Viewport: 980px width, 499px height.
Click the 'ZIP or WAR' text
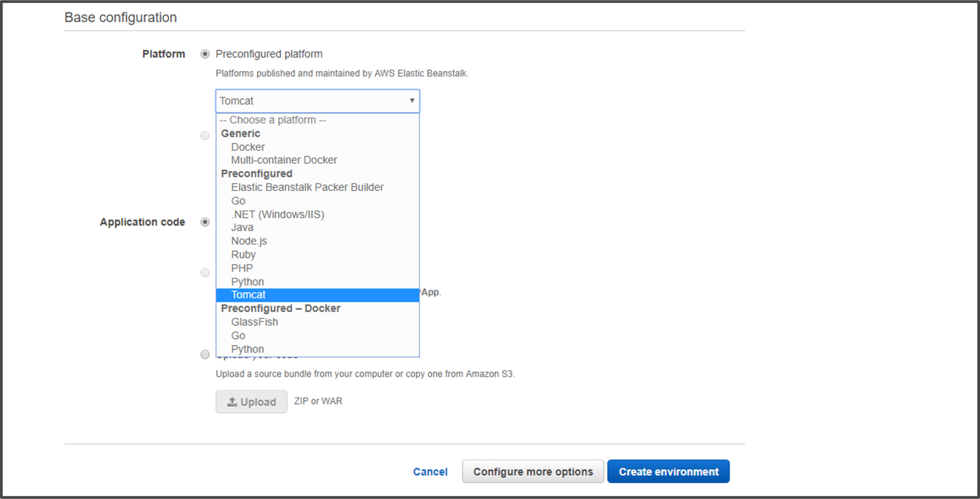coord(318,401)
